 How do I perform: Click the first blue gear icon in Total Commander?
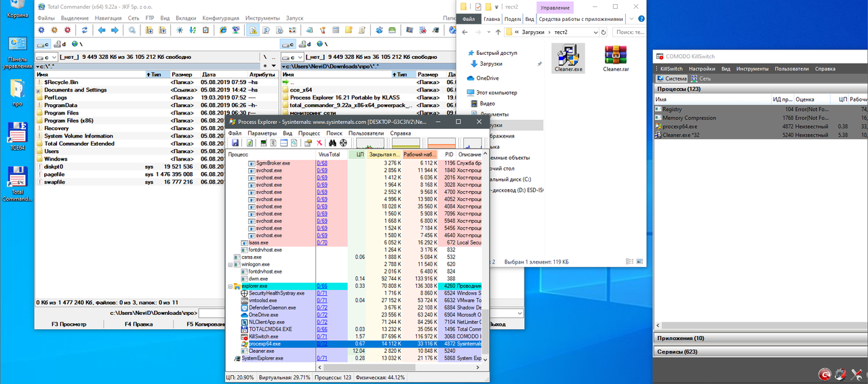click(41, 30)
